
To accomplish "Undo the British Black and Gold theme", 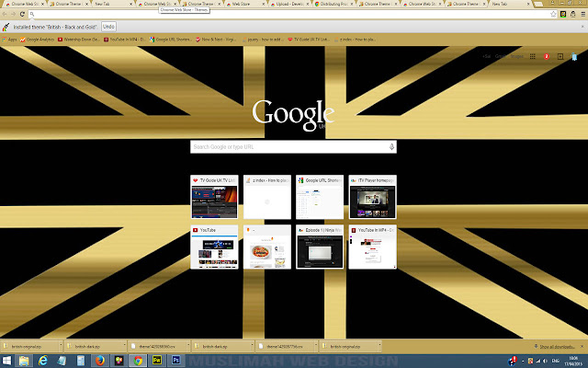I will [108, 27].
